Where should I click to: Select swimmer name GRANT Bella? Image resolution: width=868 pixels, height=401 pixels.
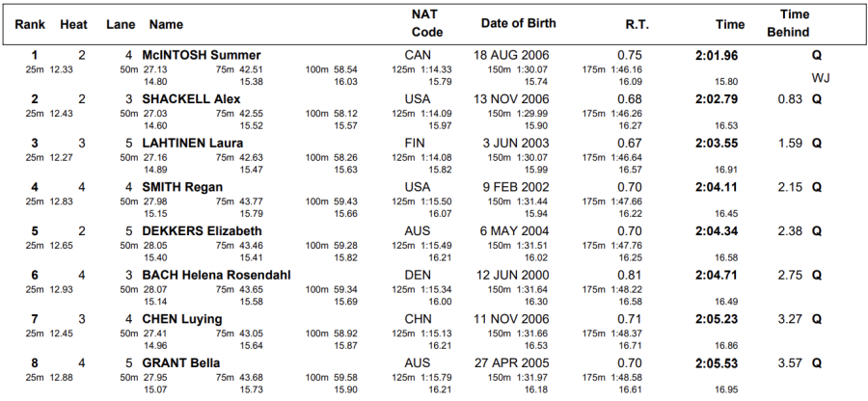(x=181, y=363)
